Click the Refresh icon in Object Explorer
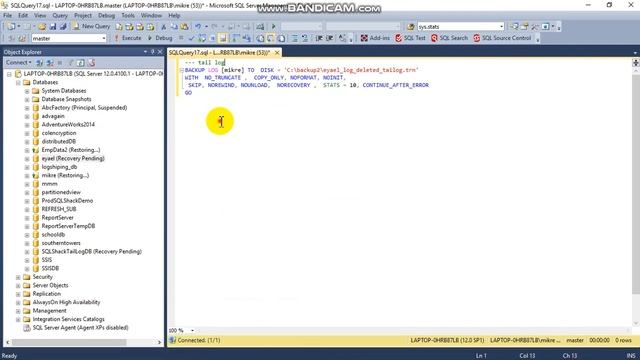This screenshot has height=360, width=640. coord(80,63)
